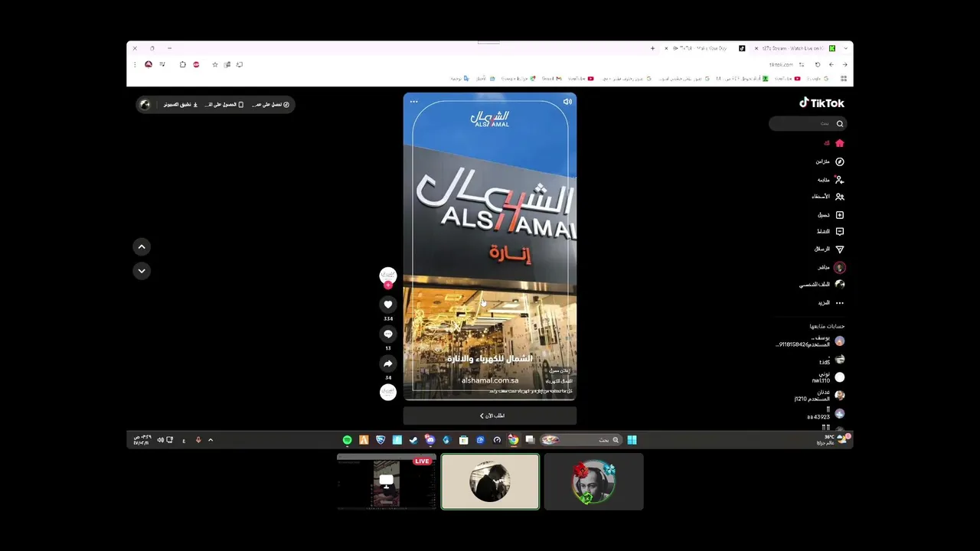The height and width of the screenshot is (551, 980).
Task: Click the Windows Start button
Action: point(632,440)
